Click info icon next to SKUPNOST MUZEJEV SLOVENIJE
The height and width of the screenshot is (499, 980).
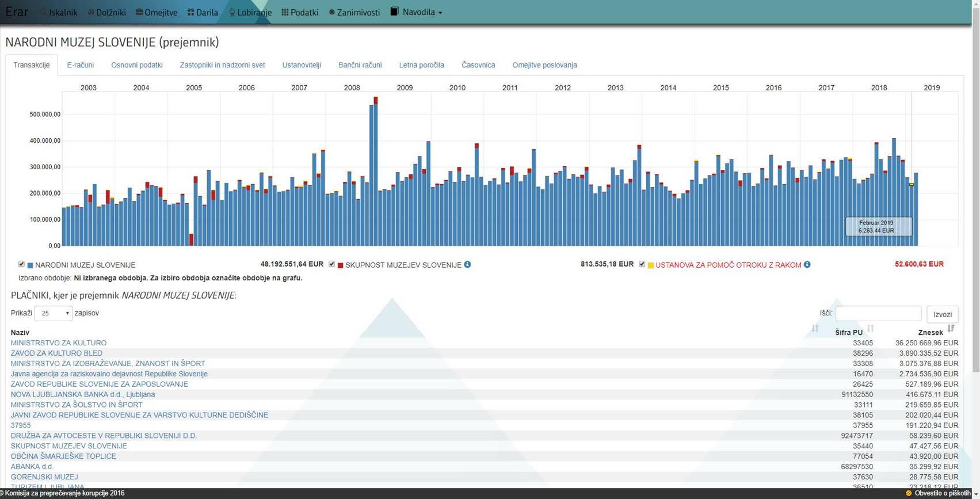[467, 265]
